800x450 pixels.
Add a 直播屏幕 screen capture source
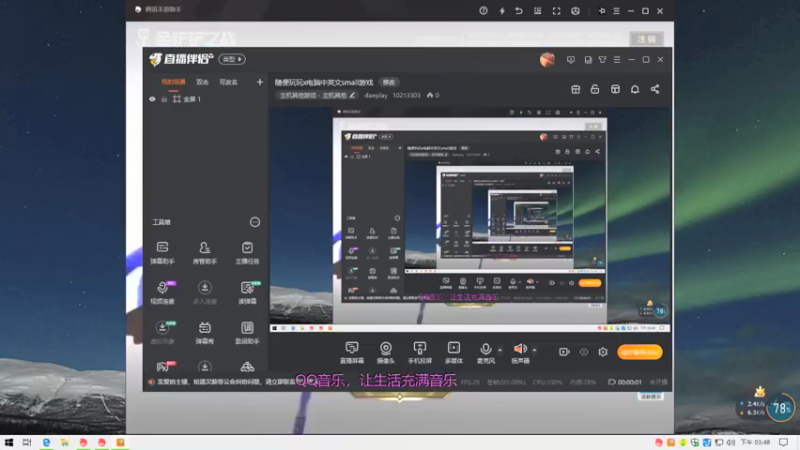(x=352, y=353)
